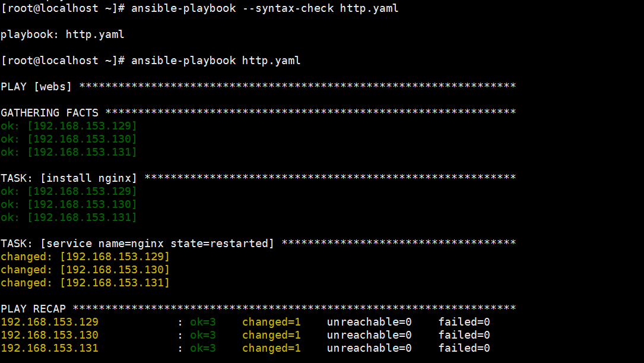This screenshot has width=644, height=363.
Task: Click the 'PLAY RECAP' heading
Action: [33, 309]
